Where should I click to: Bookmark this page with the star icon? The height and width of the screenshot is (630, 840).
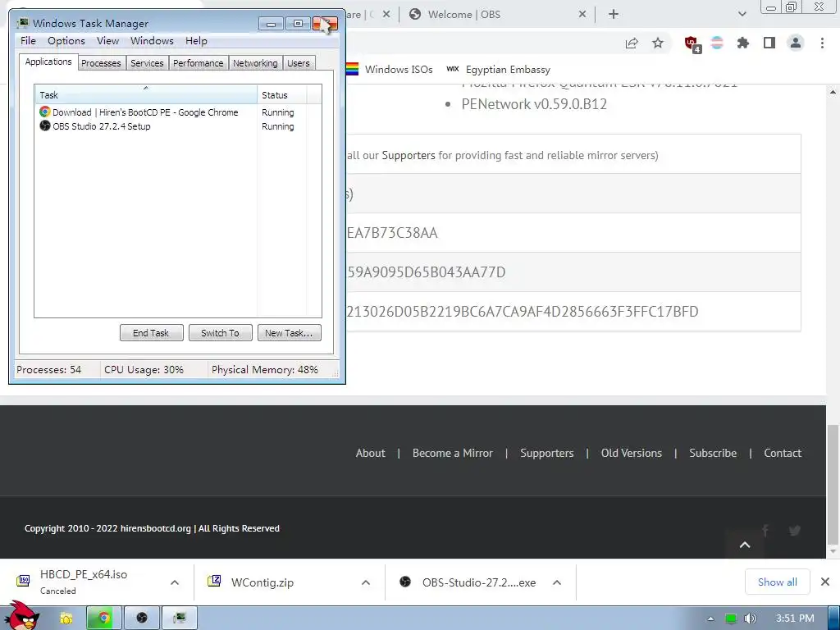(658, 43)
